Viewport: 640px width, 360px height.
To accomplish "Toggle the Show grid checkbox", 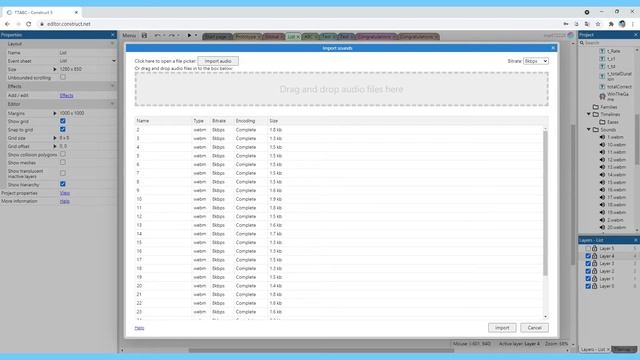I will (x=63, y=121).
